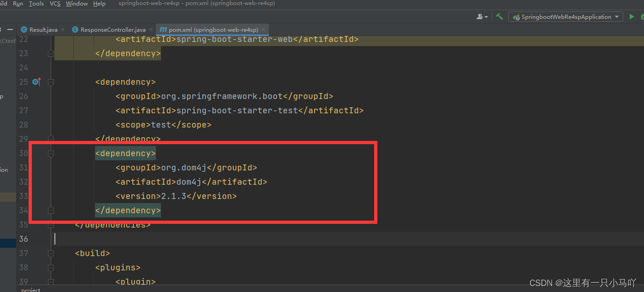
Task: Click the spring-boot-starter-test artifactId text
Action: click(237, 111)
